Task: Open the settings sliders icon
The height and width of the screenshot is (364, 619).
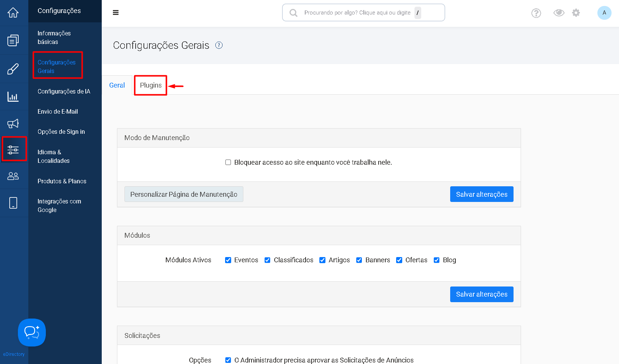Action: [13, 149]
